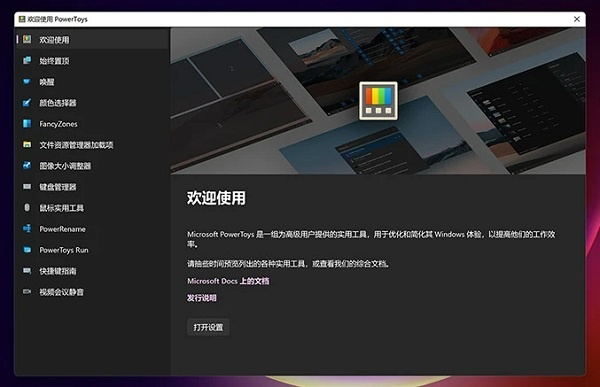Image resolution: width=600 pixels, height=387 pixels.
Task: Switch to PowerToys Run page
Action: tap(92, 250)
